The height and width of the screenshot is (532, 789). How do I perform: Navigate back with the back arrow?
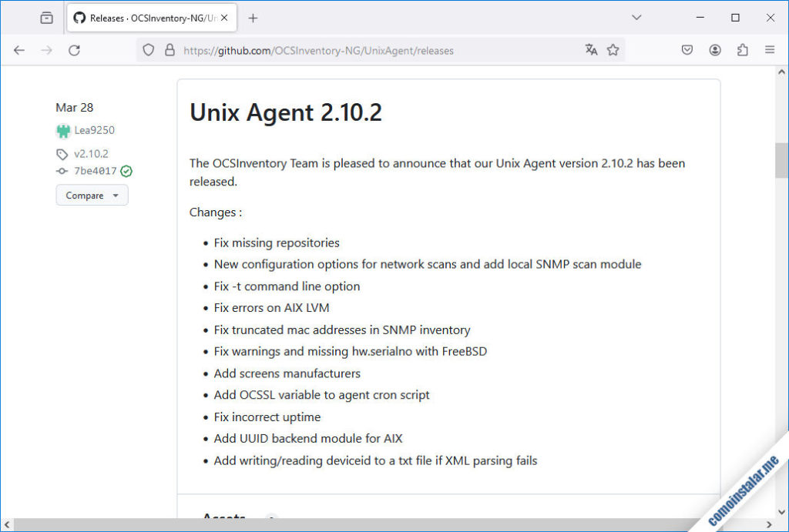click(18, 49)
